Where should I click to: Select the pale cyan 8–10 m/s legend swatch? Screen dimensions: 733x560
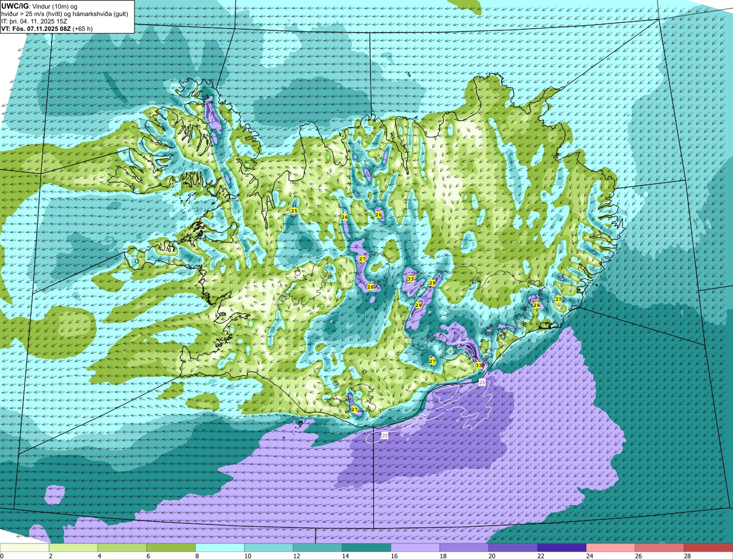tap(220, 547)
